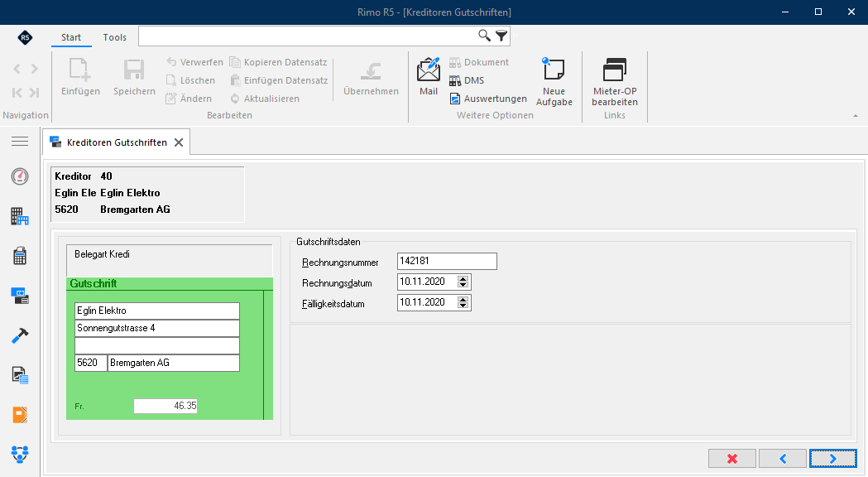The width and height of the screenshot is (868, 477).
Task: Create a Neue Aufgabe note
Action: pos(554,82)
